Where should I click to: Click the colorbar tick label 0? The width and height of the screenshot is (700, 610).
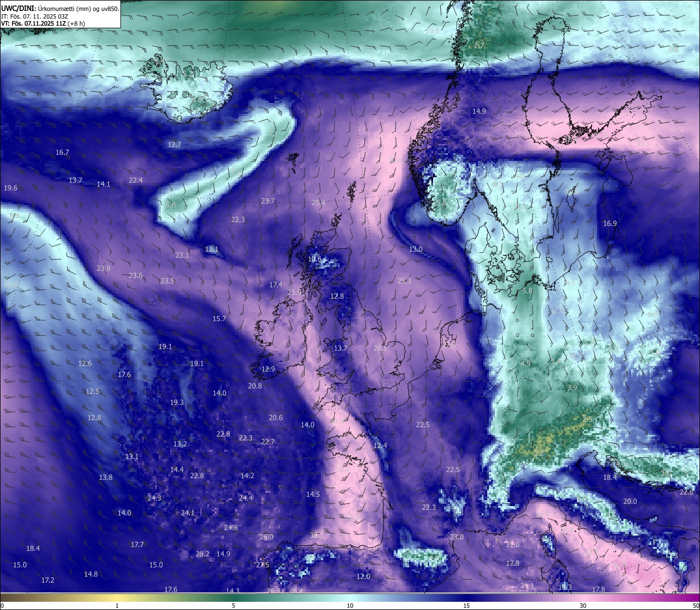[2, 606]
